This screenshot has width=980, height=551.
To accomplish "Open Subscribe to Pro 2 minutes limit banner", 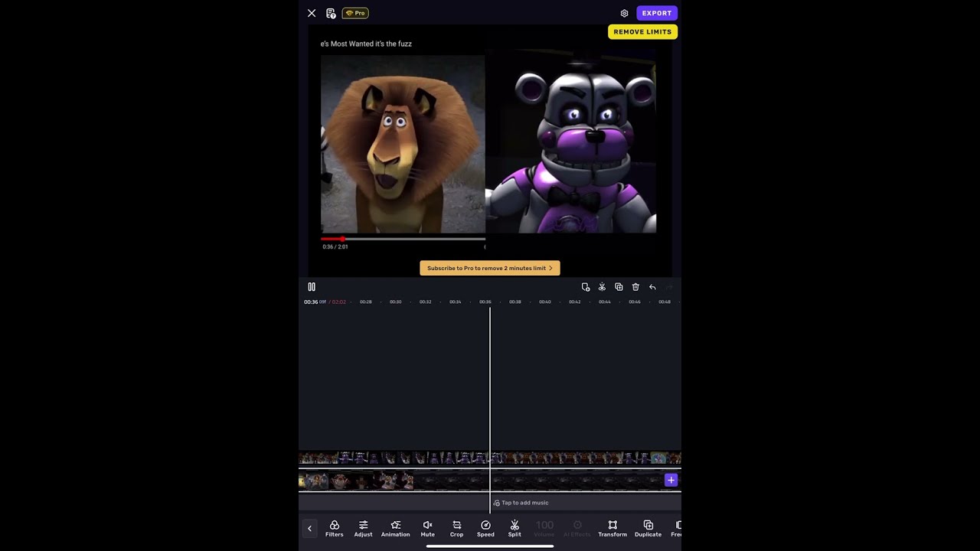I will [490, 268].
